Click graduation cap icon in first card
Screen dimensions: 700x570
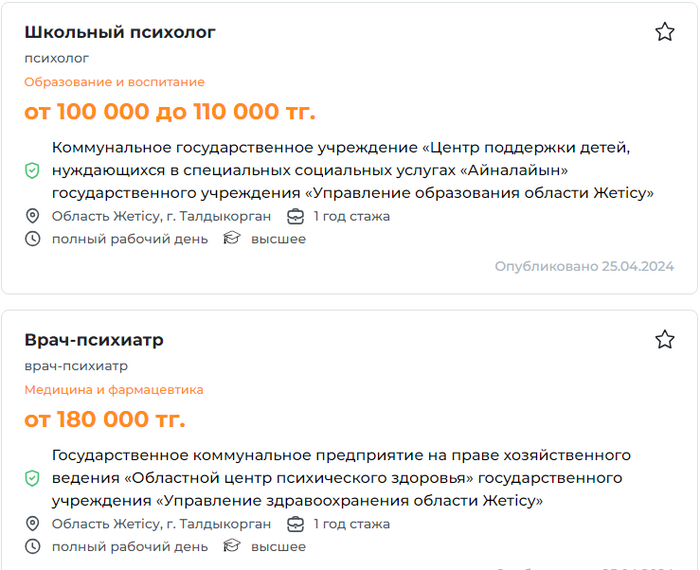point(232,239)
